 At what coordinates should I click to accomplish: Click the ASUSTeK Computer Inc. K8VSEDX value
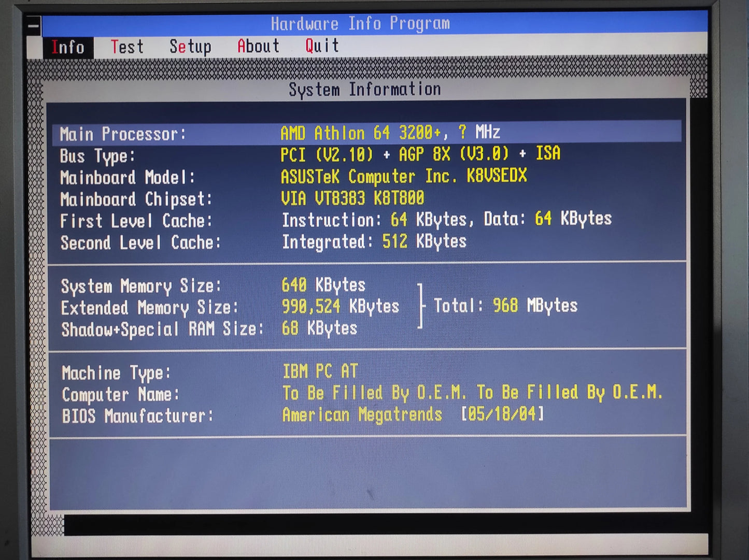[404, 176]
